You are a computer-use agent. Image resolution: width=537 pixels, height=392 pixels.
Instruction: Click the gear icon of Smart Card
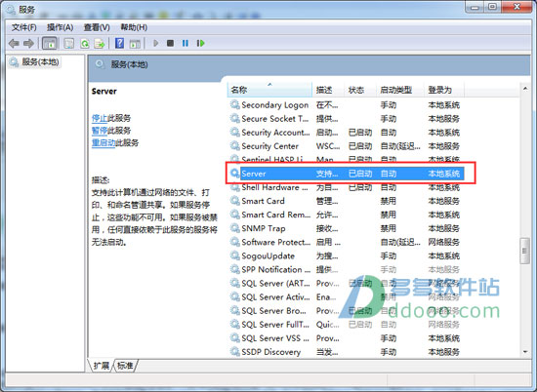pyautogui.click(x=234, y=201)
